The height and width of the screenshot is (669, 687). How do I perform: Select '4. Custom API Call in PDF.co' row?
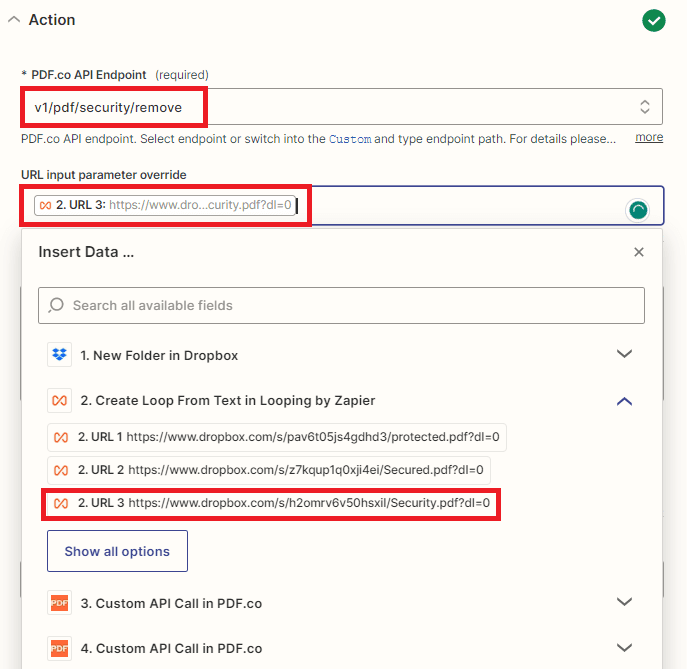tap(340, 648)
